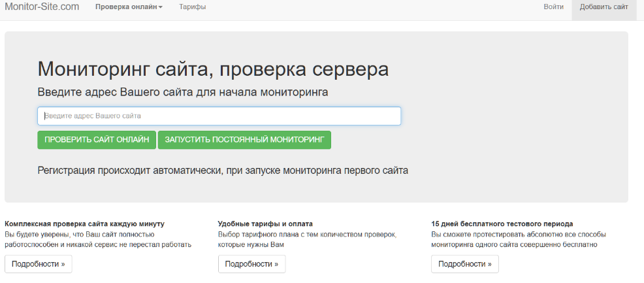
Task: Click the Введите адрес Вашего сайта subtitle
Action: click(x=183, y=92)
